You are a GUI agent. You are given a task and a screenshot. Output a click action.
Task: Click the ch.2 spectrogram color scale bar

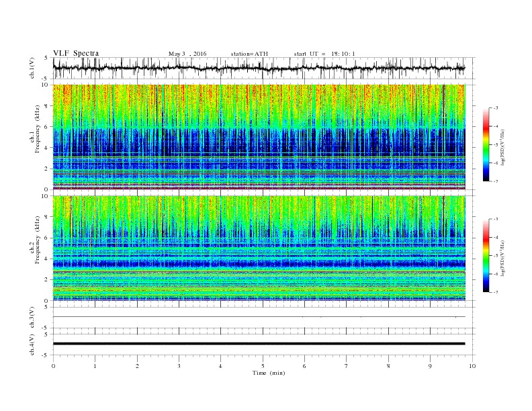click(x=486, y=256)
